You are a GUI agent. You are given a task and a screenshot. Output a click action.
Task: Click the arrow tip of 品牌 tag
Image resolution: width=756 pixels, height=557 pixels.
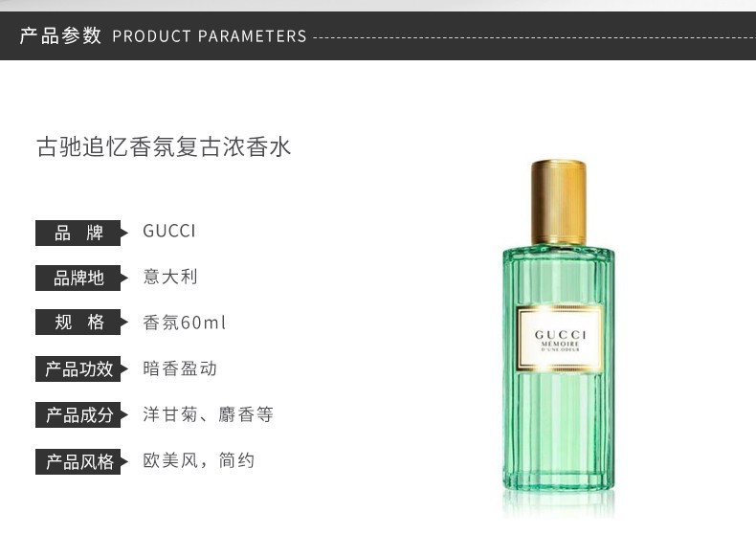[124, 233]
